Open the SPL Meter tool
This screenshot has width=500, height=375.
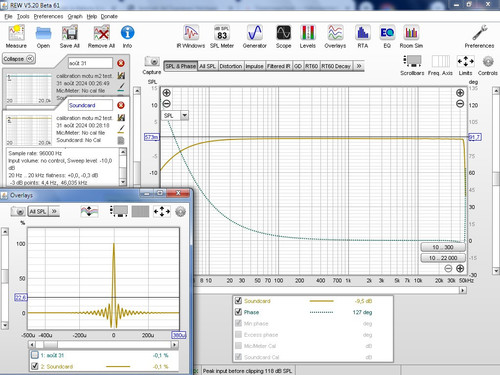[x=222, y=36]
